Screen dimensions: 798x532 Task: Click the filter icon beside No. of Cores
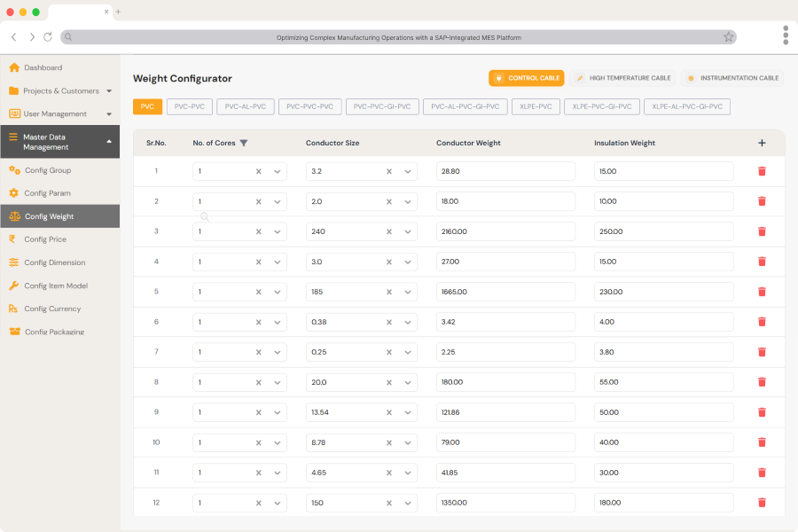pyautogui.click(x=244, y=143)
